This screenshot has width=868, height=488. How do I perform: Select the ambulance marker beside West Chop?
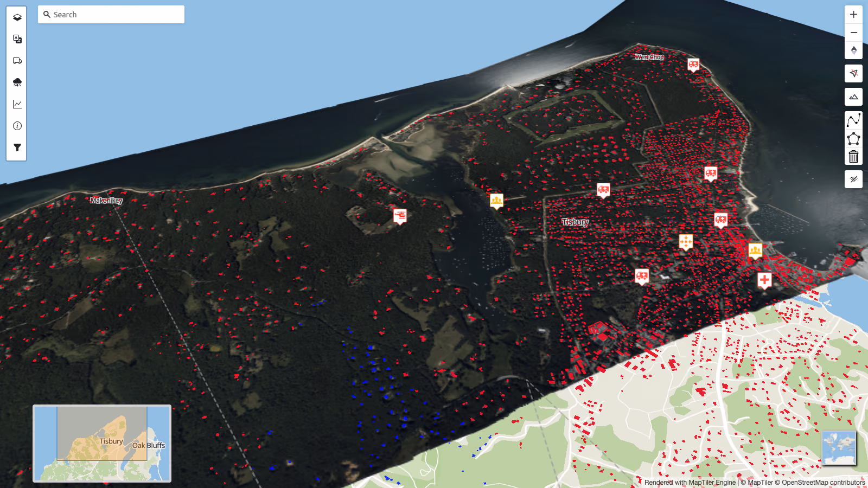point(693,65)
